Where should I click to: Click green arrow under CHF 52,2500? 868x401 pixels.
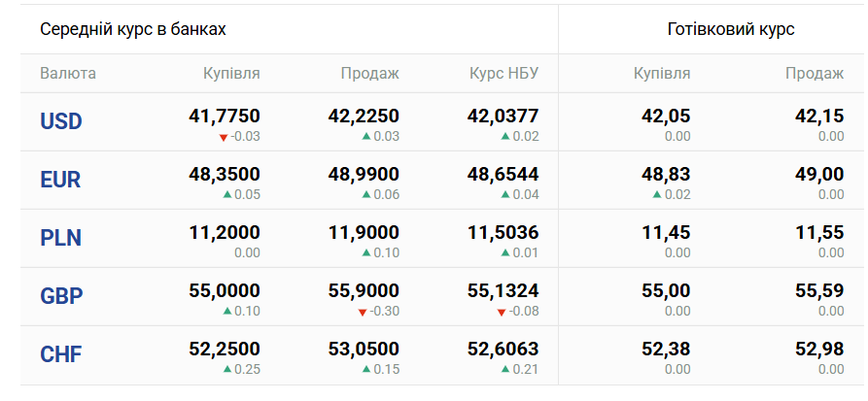[x=227, y=369]
